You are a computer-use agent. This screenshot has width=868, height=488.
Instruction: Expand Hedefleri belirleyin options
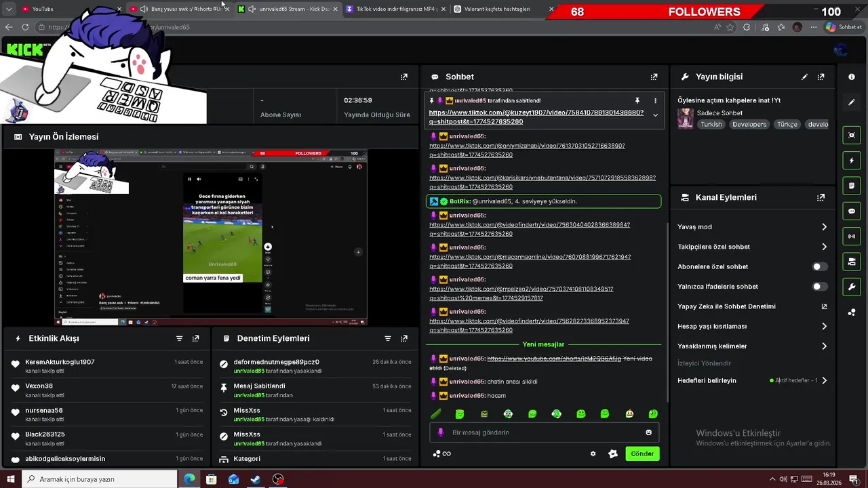click(824, 380)
